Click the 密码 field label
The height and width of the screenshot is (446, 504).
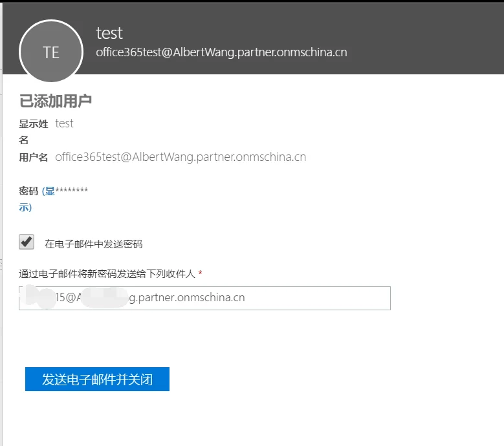coord(28,191)
